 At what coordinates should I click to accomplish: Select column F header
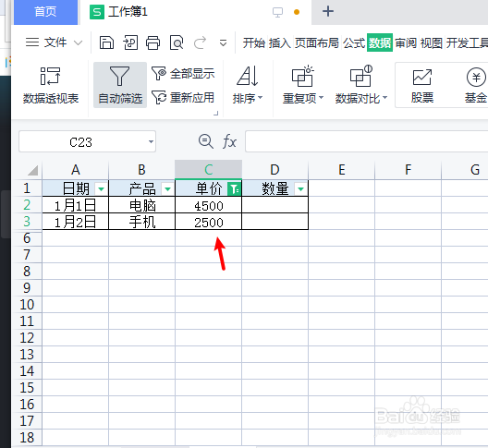tap(408, 170)
